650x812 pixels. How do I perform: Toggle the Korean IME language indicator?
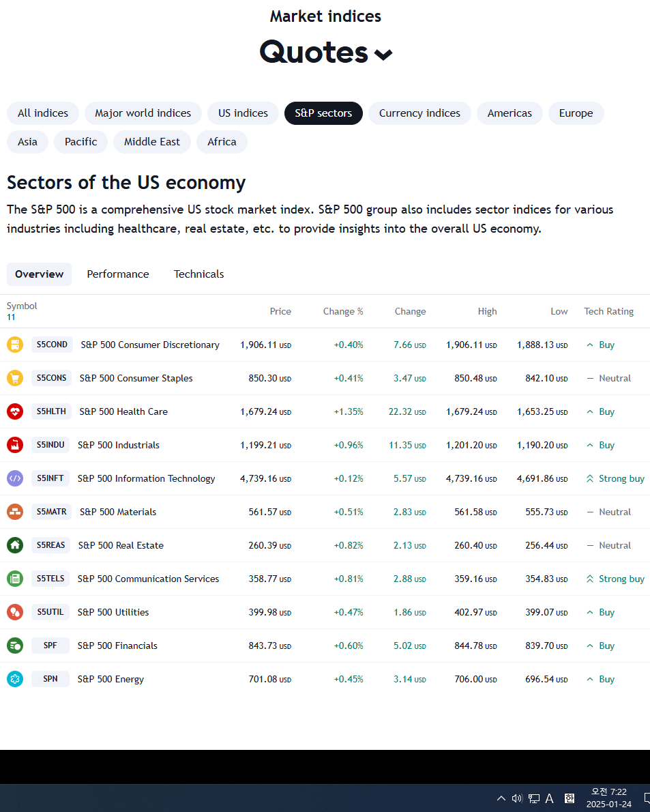[x=570, y=798]
